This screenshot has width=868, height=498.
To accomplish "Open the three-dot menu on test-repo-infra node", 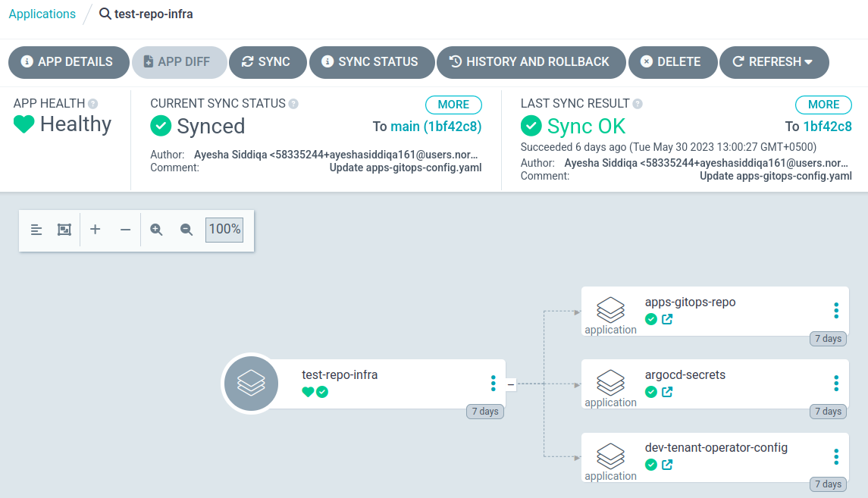I will pyautogui.click(x=494, y=384).
